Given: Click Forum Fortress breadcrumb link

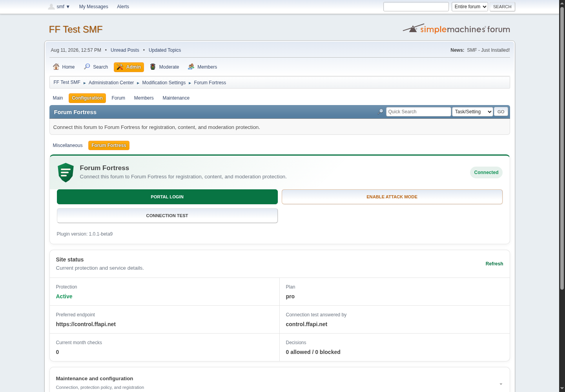Looking at the screenshot, I should coord(210,83).
